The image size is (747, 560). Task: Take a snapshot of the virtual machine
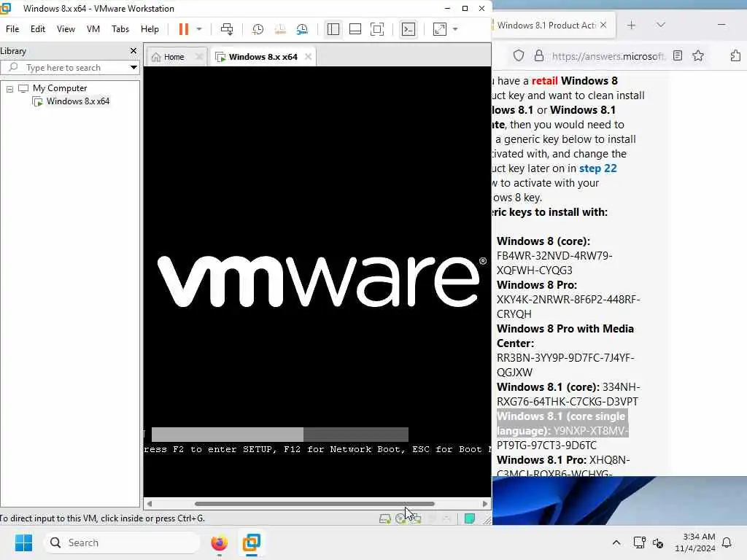tap(258, 29)
